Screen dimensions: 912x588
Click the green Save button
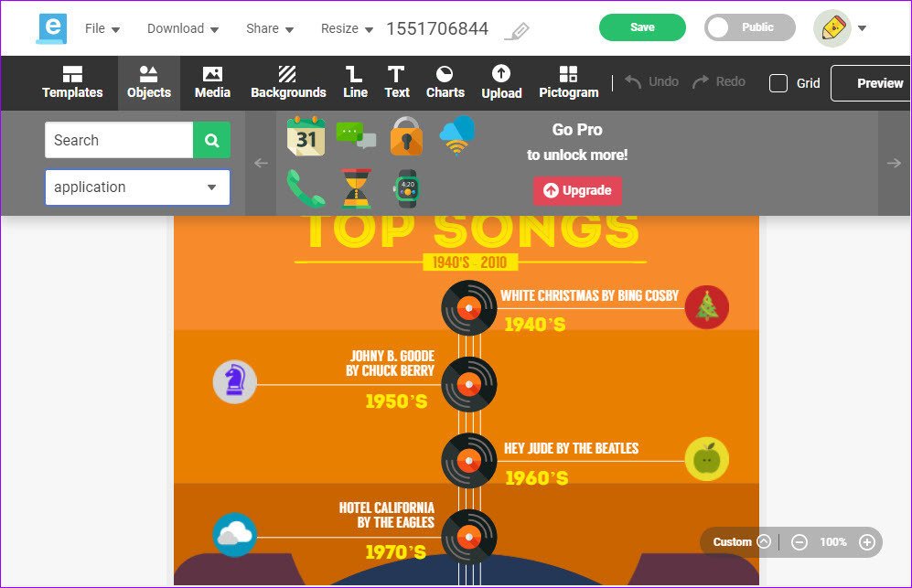click(x=642, y=27)
